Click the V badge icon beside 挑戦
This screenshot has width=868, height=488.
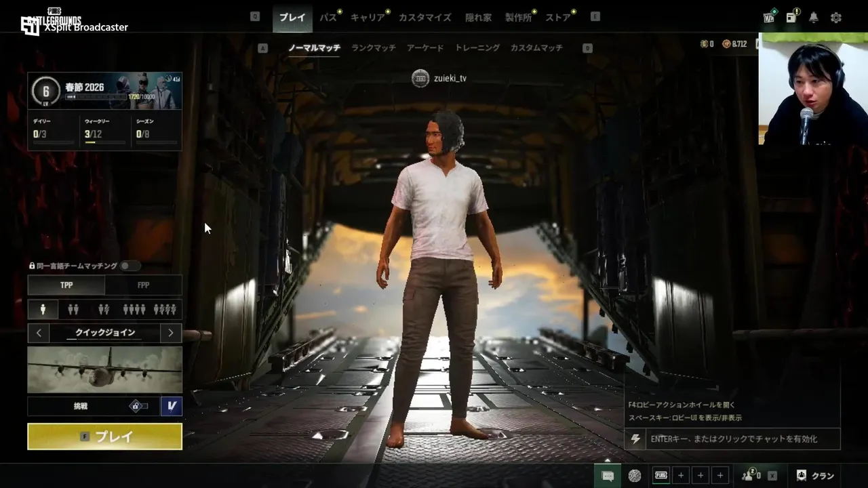[172, 406]
